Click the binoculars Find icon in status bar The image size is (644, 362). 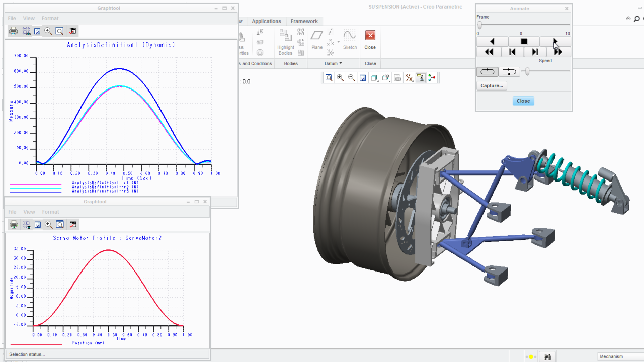[547, 357]
